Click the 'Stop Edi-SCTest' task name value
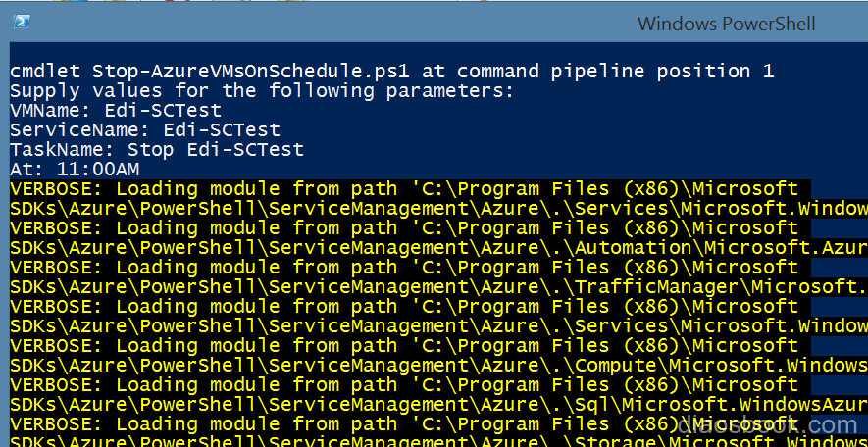This screenshot has height=447, width=868. [x=216, y=149]
